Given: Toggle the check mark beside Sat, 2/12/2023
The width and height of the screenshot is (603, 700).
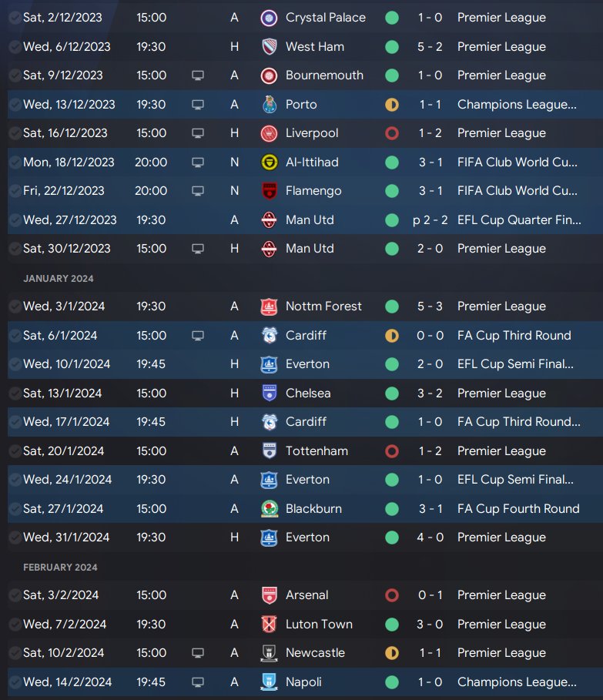Looking at the screenshot, I should point(15,18).
